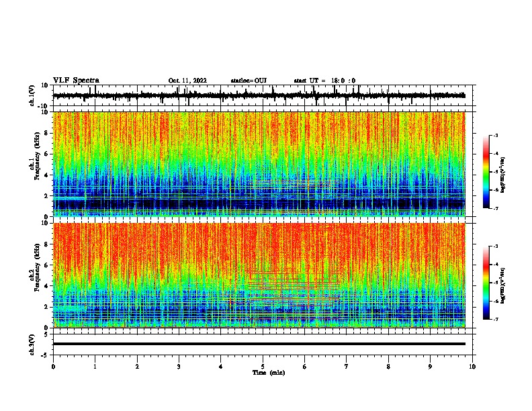Click the time axis tick label "0"
The image size is (532, 411).
click(x=53, y=367)
